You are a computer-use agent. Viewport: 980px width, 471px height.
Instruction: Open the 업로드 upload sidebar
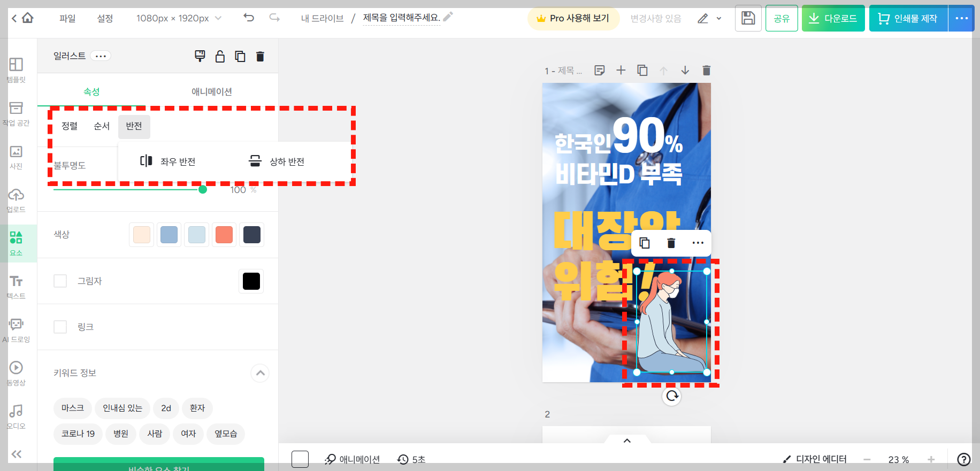coord(16,200)
